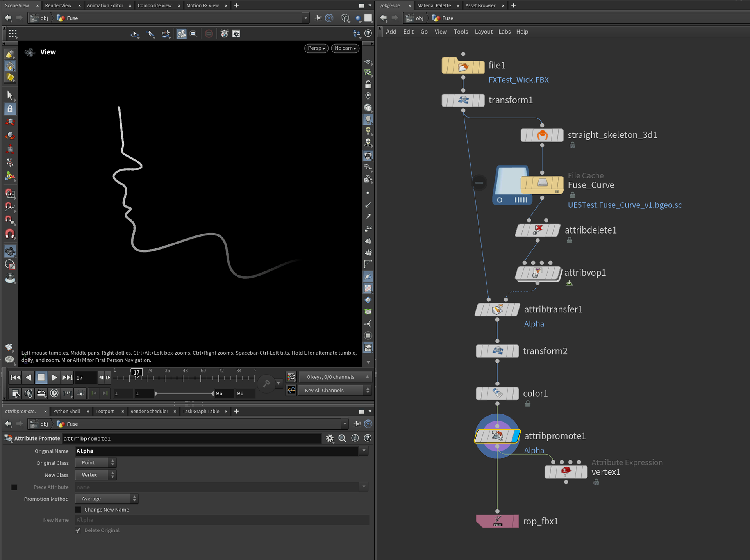Click the obj path button in network editor

(x=415, y=18)
